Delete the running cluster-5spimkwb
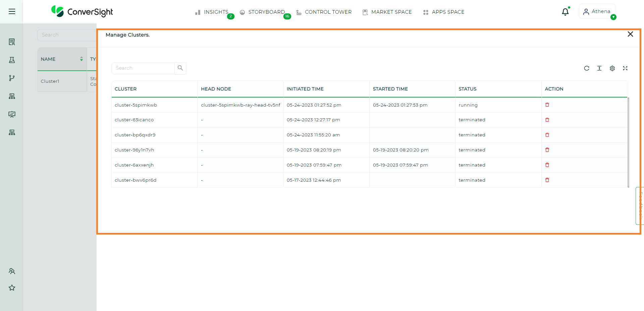The height and width of the screenshot is (311, 644). (547, 105)
